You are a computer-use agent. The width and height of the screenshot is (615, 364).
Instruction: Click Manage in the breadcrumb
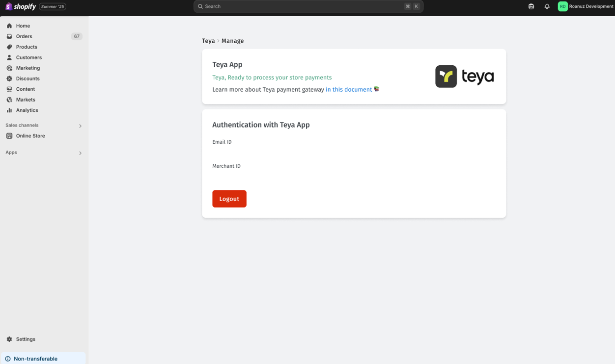[x=232, y=41]
